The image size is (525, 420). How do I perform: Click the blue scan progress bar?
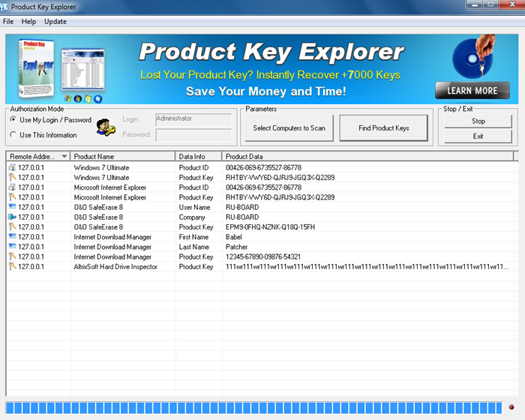pyautogui.click(x=254, y=408)
